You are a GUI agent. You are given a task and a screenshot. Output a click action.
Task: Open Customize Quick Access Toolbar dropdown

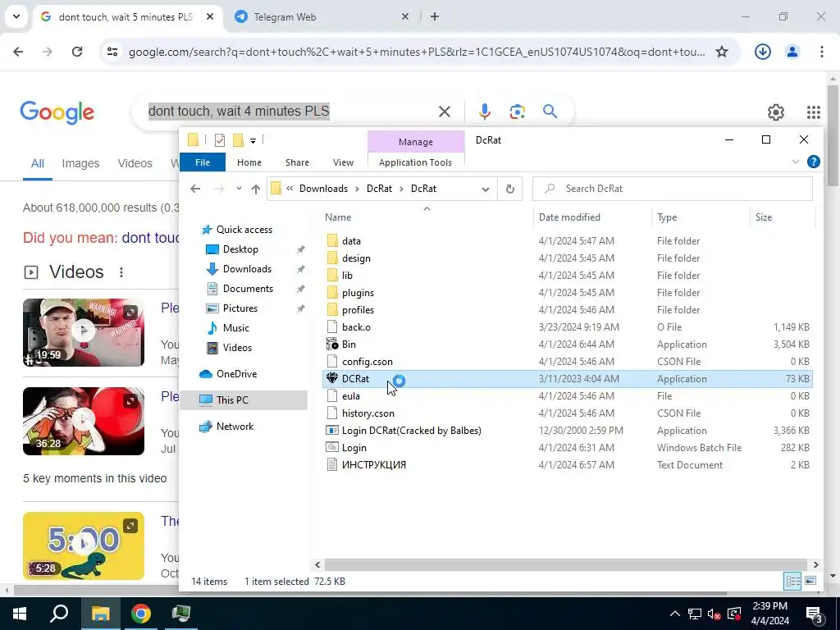point(253,141)
